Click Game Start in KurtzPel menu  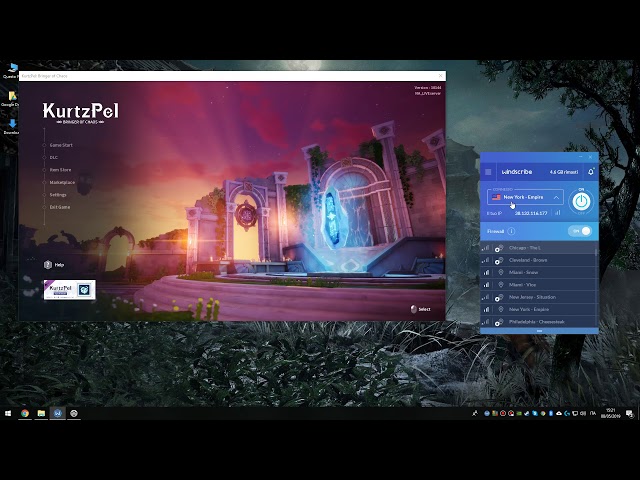click(x=61, y=145)
